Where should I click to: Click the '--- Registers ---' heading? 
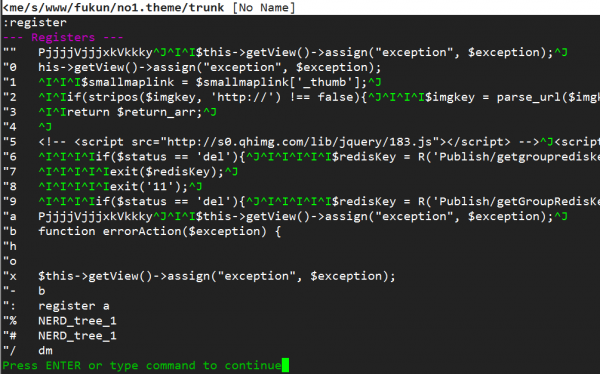(63, 38)
